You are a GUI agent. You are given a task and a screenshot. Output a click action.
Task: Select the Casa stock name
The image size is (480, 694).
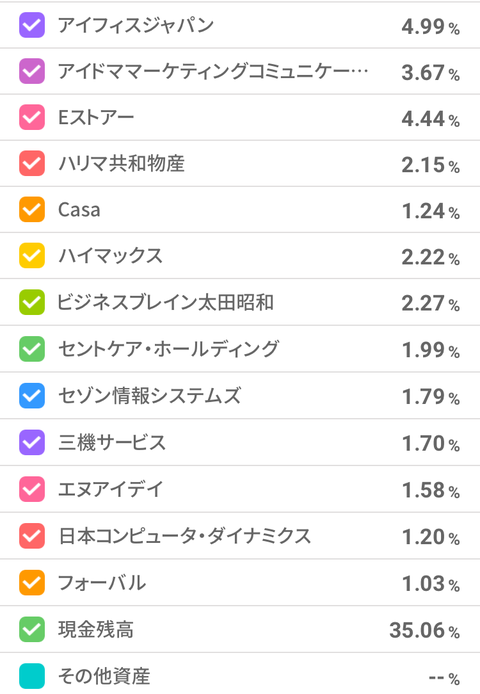coord(79,210)
